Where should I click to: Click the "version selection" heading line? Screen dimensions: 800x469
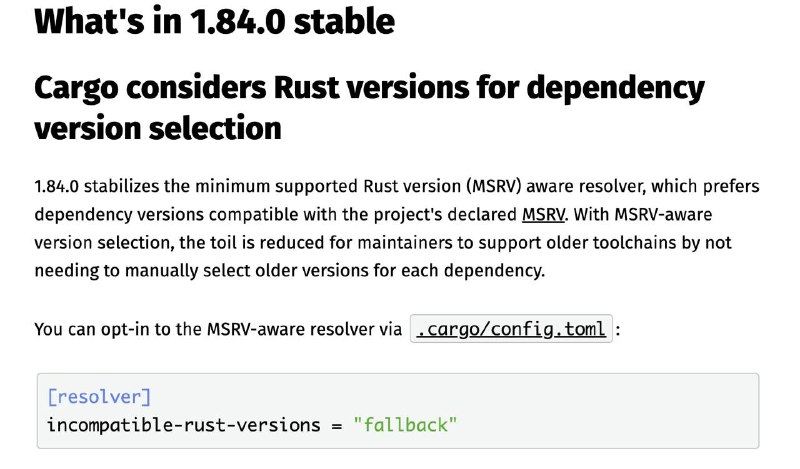tap(158, 128)
